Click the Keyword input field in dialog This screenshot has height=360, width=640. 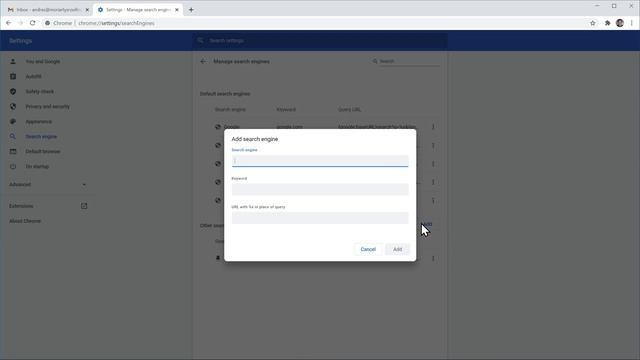[320, 189]
